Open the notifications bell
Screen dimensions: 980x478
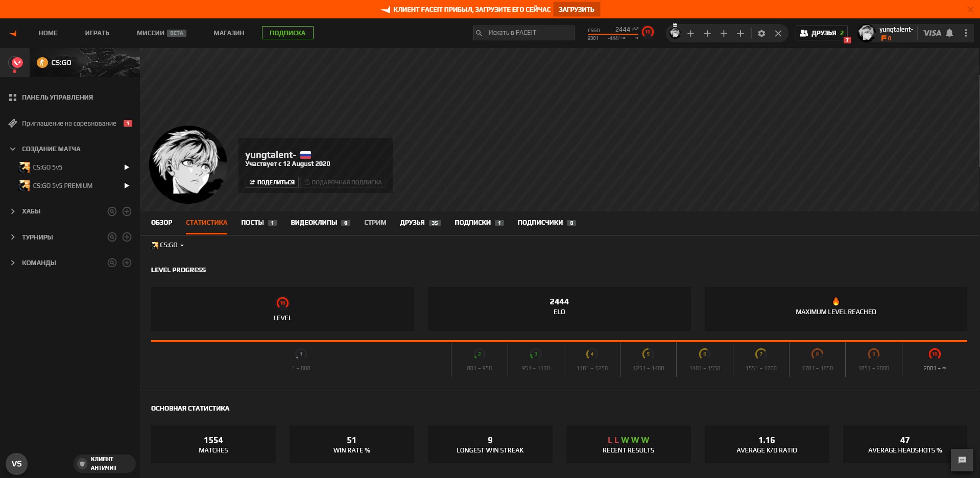(x=949, y=33)
